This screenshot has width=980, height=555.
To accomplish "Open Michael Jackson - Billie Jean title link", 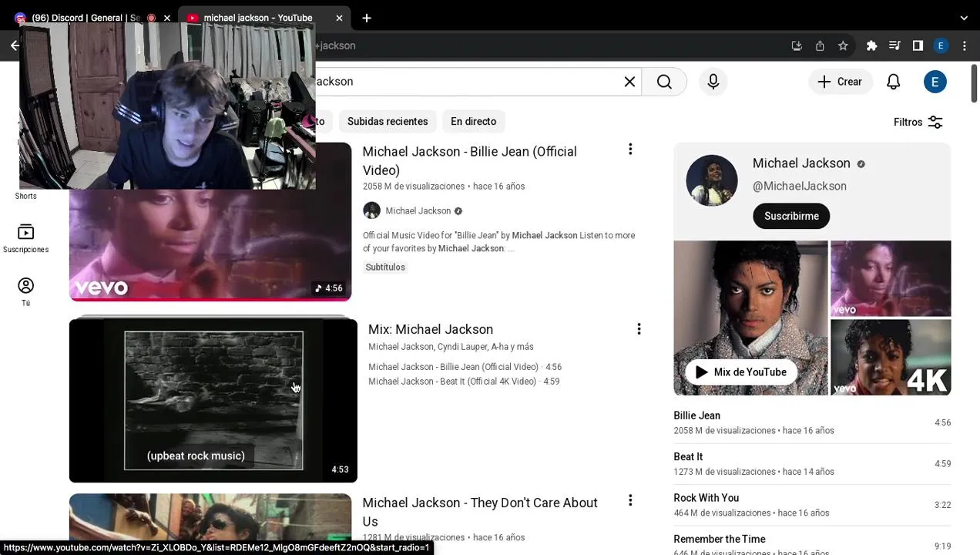I will click(470, 160).
